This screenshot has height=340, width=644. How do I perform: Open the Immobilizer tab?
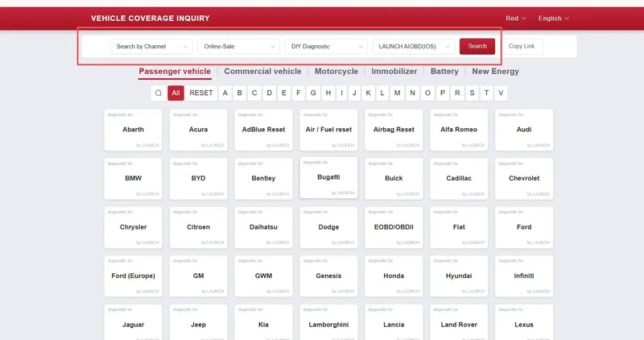click(394, 71)
